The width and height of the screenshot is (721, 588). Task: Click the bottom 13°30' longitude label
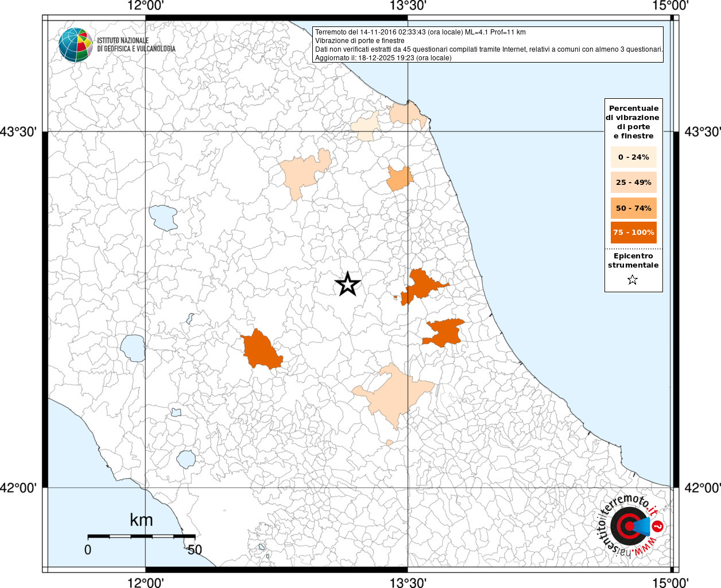tap(408, 583)
